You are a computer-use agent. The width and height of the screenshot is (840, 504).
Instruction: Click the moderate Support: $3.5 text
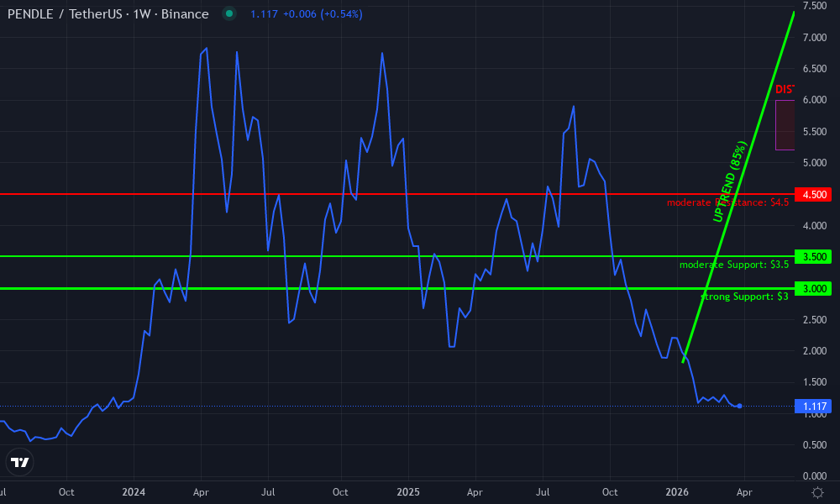(734, 265)
